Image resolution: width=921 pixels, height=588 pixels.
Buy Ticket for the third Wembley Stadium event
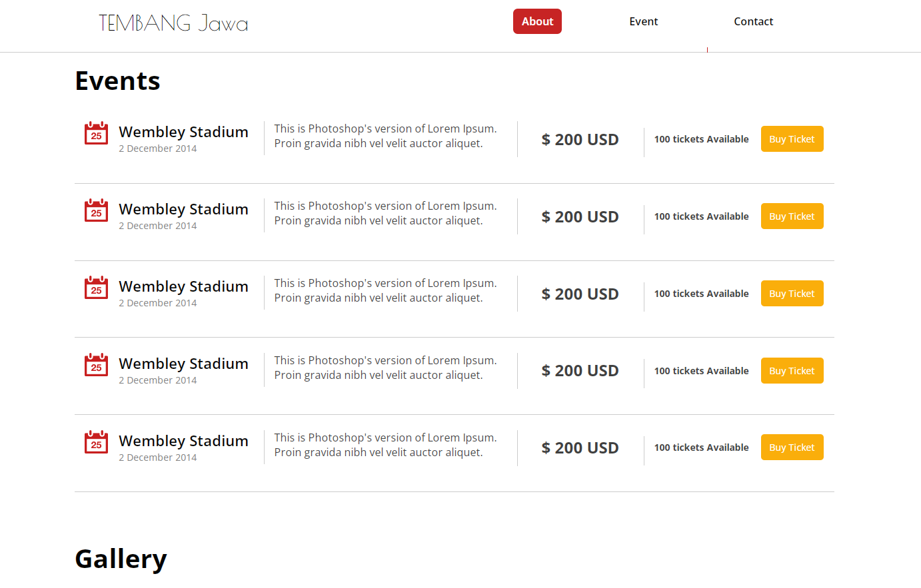(792, 294)
